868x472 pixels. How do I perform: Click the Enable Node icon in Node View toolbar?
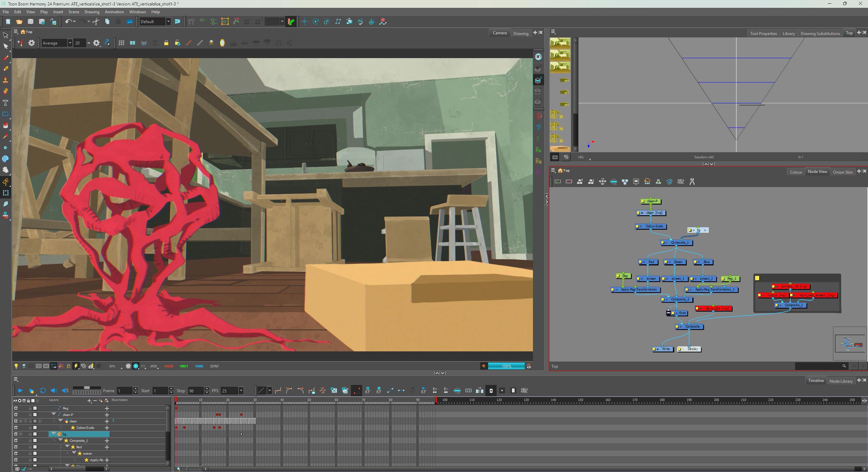pyautogui.click(x=558, y=181)
